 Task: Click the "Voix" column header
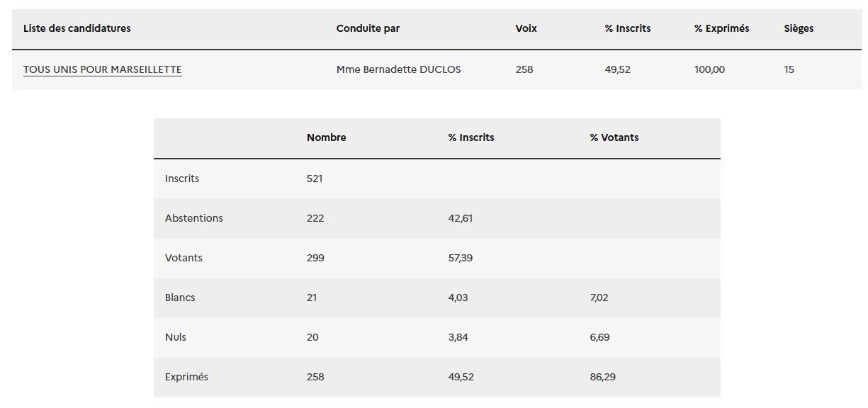(x=526, y=28)
